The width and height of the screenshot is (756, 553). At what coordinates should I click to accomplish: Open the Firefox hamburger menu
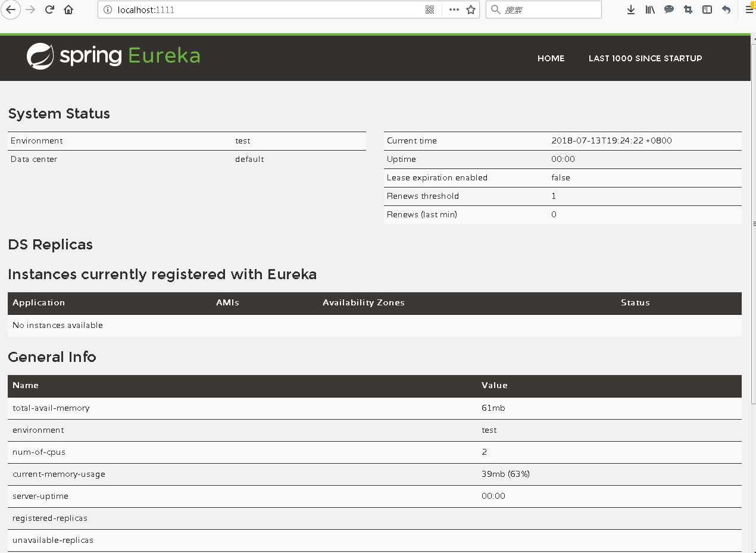(749, 10)
